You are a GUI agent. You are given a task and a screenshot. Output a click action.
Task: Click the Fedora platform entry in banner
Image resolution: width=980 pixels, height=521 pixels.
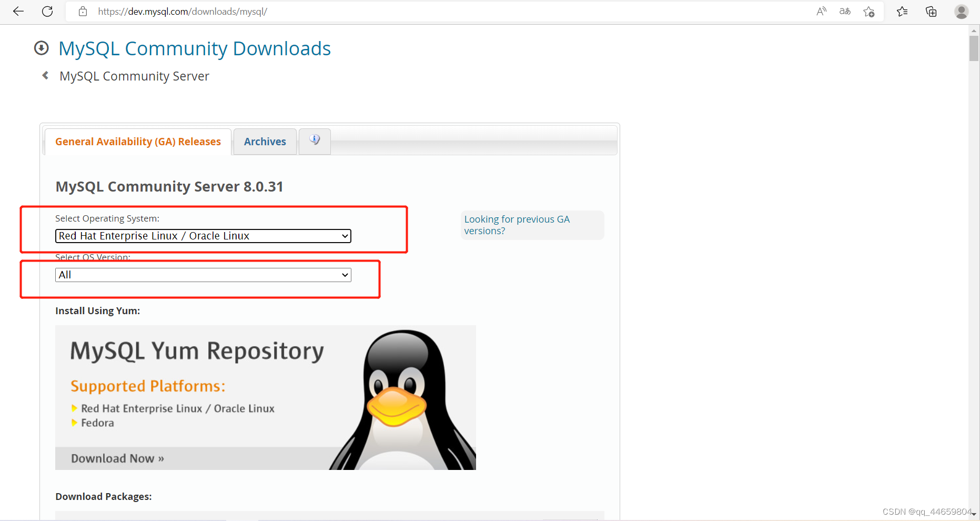click(x=97, y=423)
